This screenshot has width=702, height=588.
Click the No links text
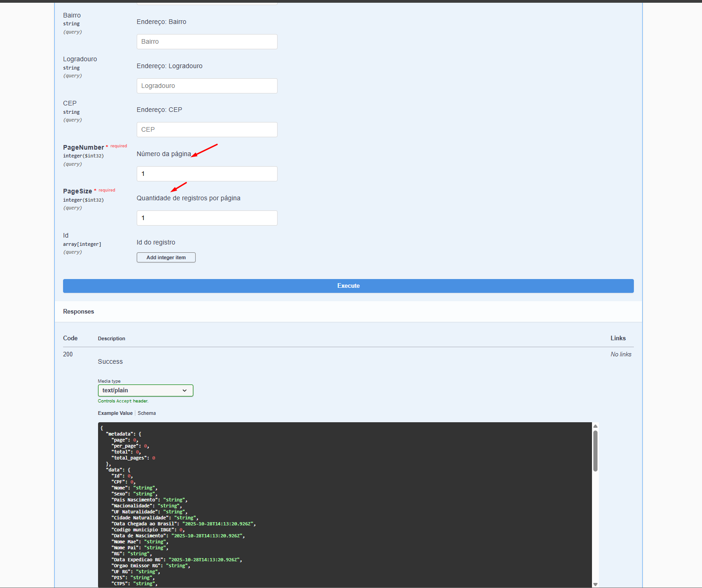point(621,354)
